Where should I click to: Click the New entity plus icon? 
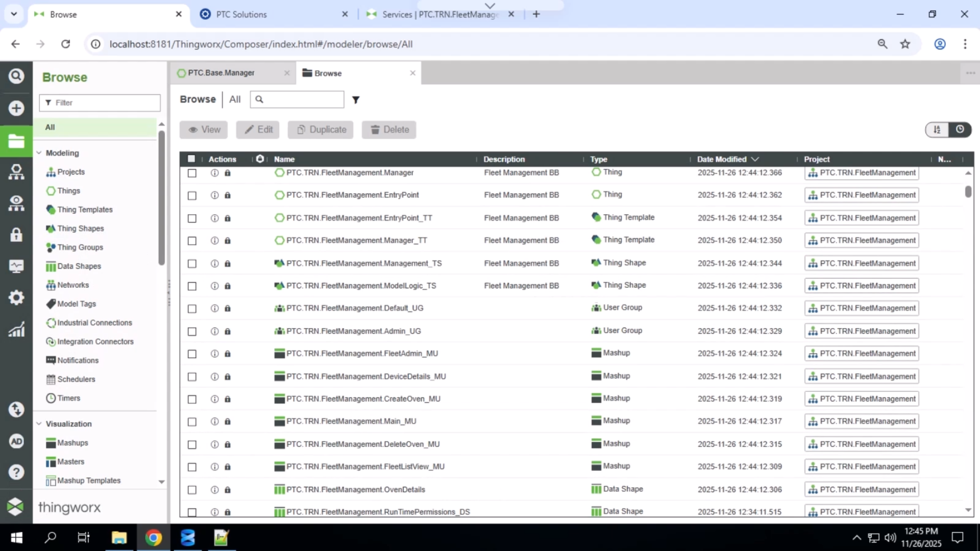(16, 108)
